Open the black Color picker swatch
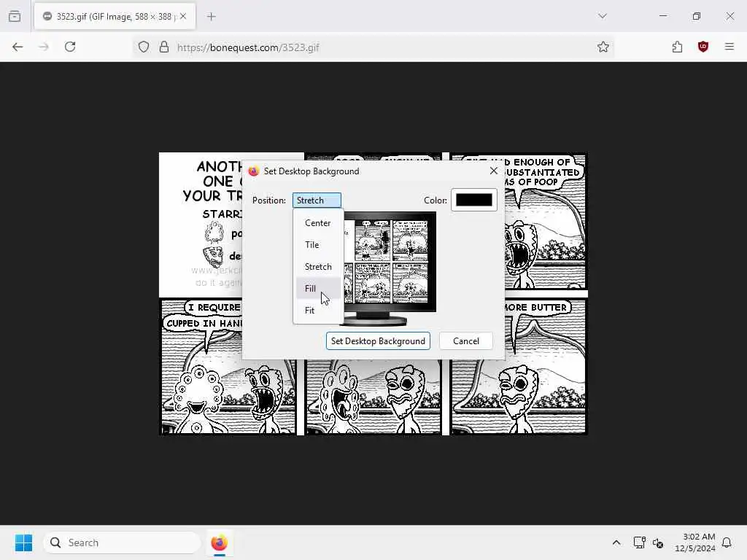Image resolution: width=747 pixels, height=560 pixels. 474,200
